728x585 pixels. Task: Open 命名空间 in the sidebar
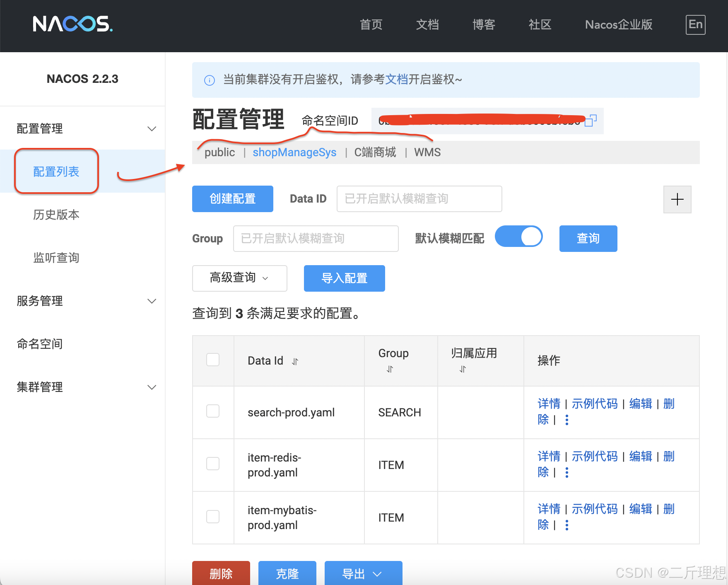tap(40, 344)
